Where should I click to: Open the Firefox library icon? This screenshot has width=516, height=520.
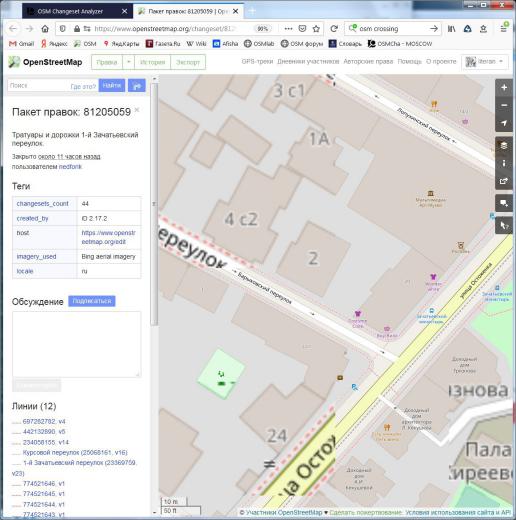451,29
